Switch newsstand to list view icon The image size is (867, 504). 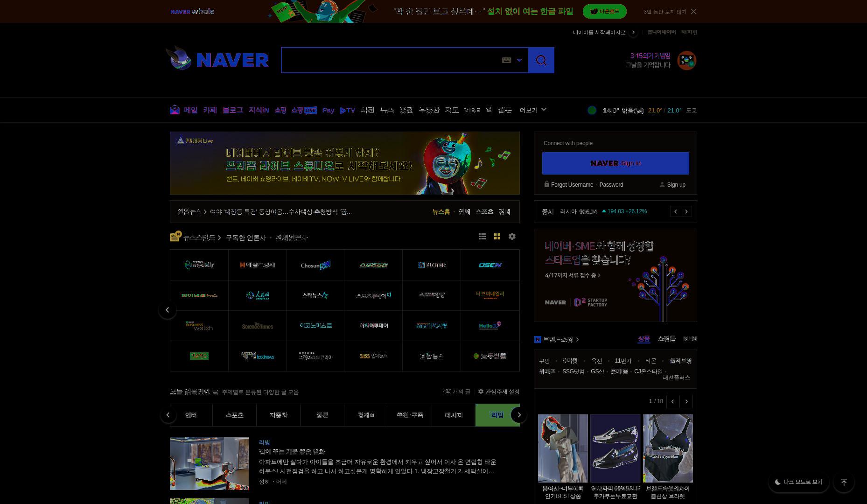482,237
